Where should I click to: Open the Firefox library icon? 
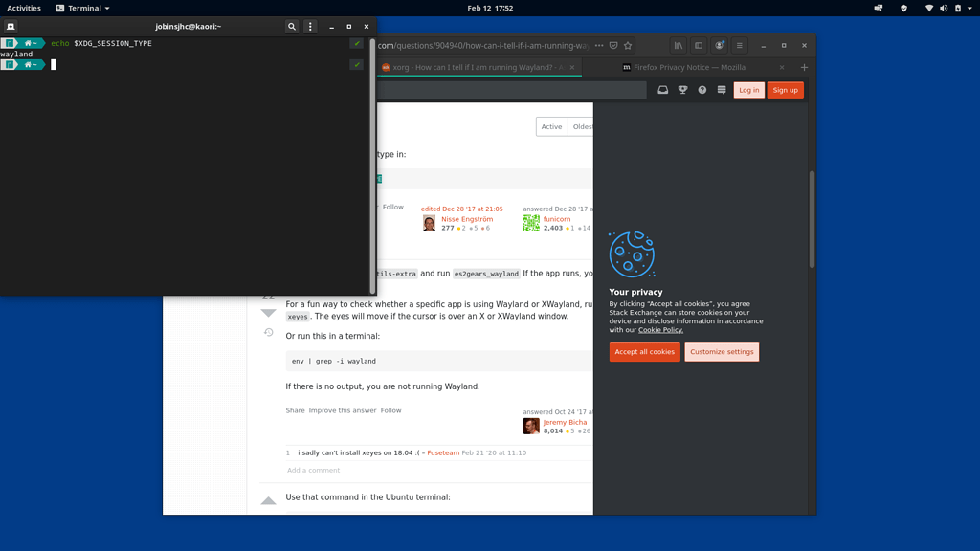679,45
